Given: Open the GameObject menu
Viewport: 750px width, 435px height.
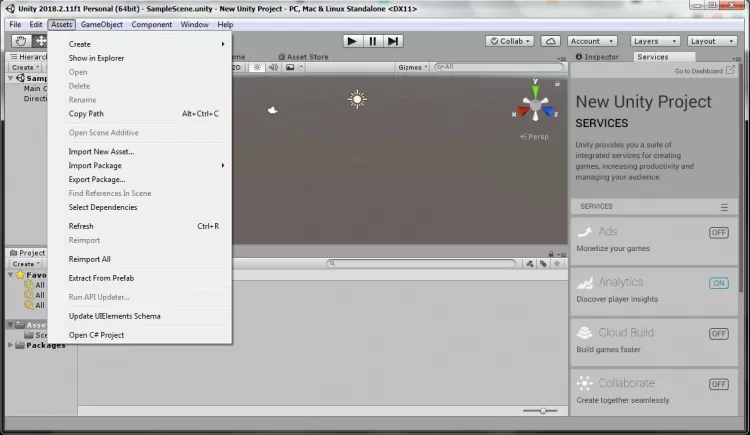Looking at the screenshot, I should point(101,24).
